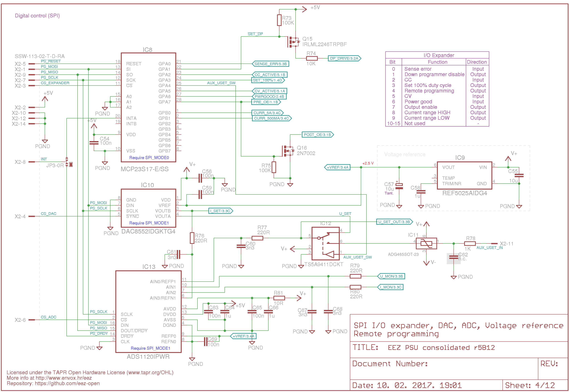Viewport: 569px width, 392px height.
Task: Click the POST_OE/3.1B net label
Action: (317, 135)
